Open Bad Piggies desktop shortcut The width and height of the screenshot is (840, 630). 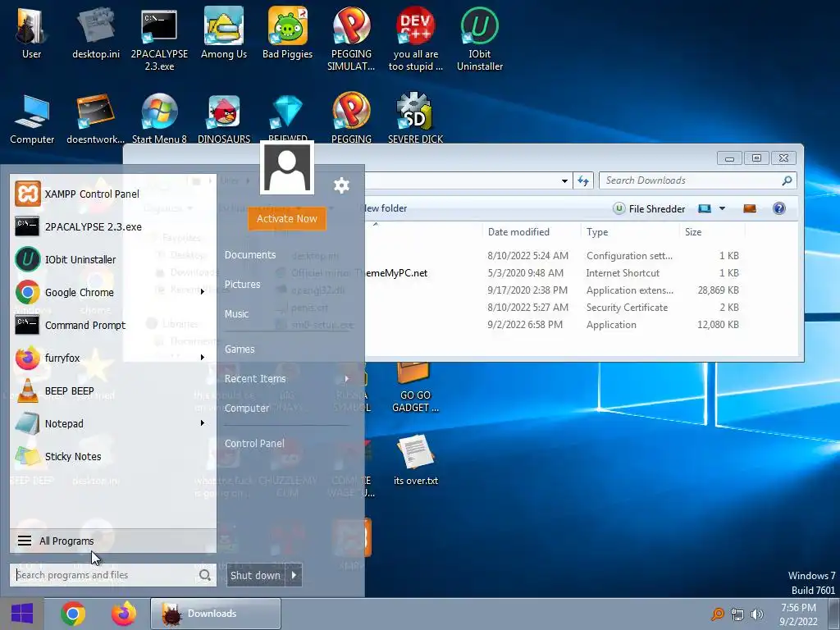coord(288,33)
